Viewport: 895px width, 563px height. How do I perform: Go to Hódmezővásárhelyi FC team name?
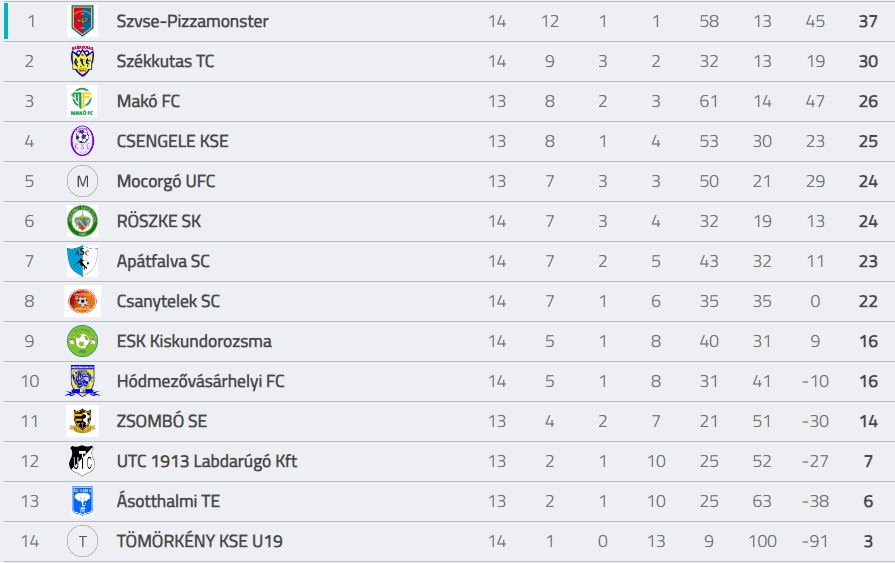pyautogui.click(x=200, y=381)
